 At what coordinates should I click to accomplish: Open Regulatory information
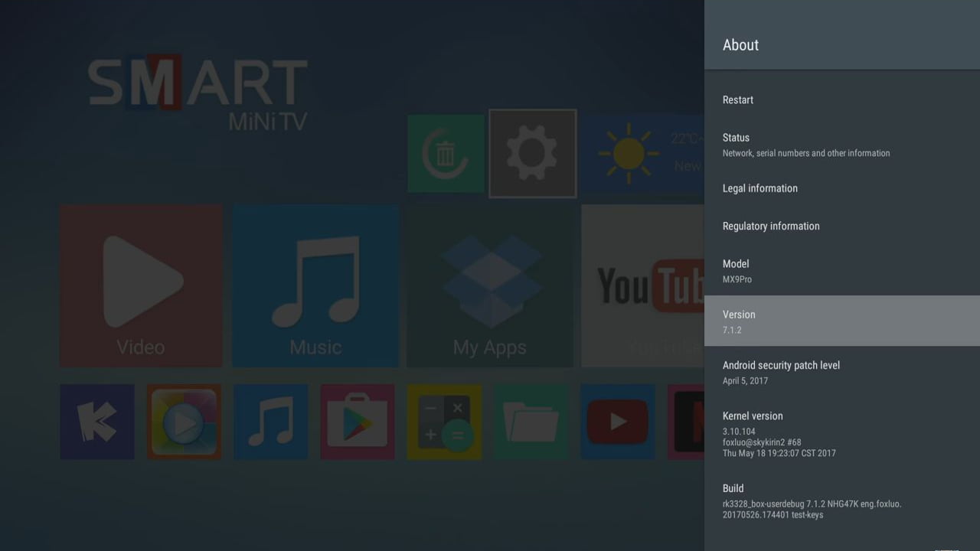[x=842, y=227]
